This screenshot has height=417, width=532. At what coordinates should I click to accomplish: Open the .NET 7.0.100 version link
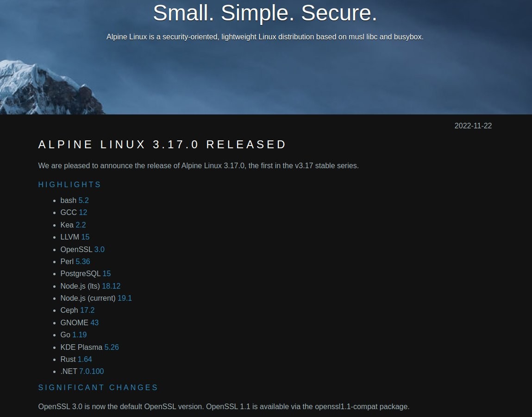[x=92, y=372]
